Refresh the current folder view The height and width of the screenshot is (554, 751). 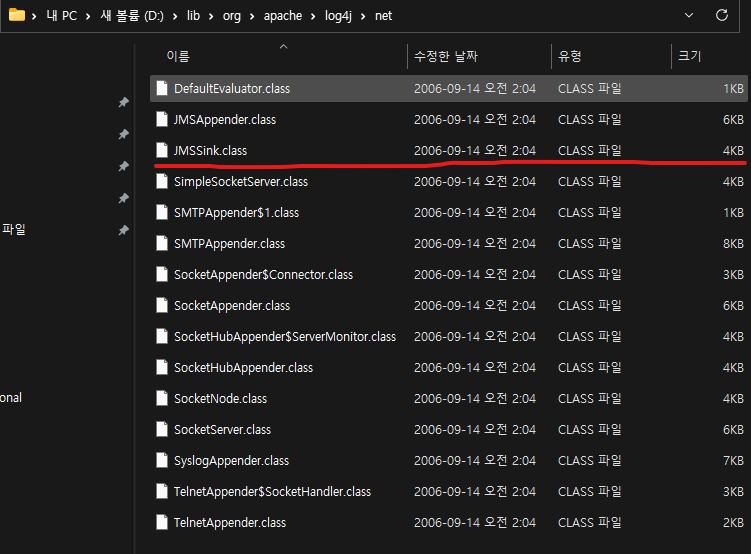point(722,15)
